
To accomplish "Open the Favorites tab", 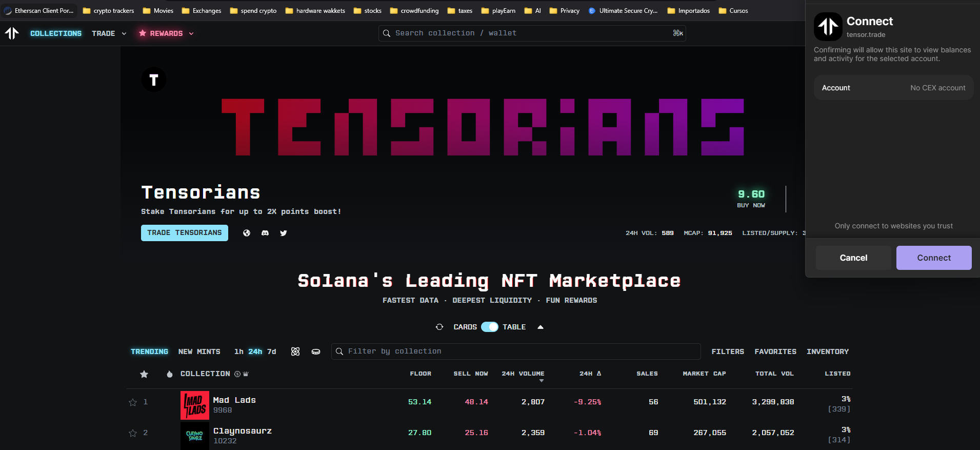I will 775,351.
